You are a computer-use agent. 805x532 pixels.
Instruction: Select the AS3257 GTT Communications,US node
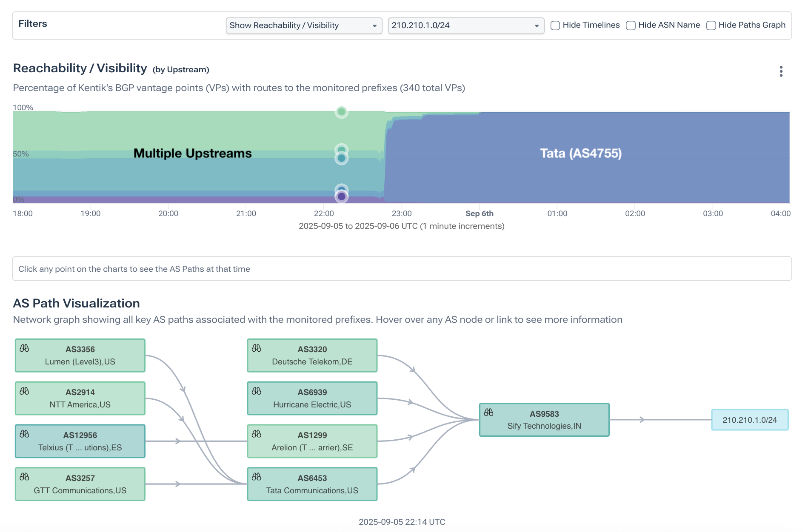click(80, 484)
